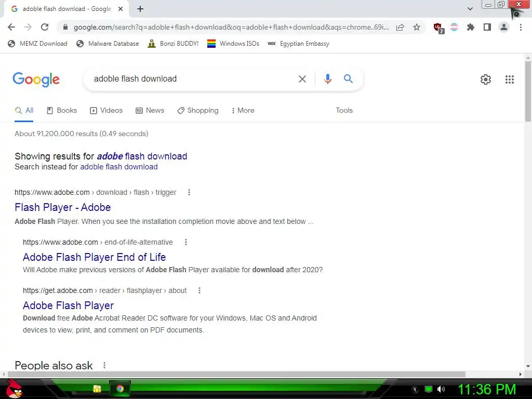Viewport: 532px width, 399px height.
Task: Reload the current page
Action: point(45,27)
